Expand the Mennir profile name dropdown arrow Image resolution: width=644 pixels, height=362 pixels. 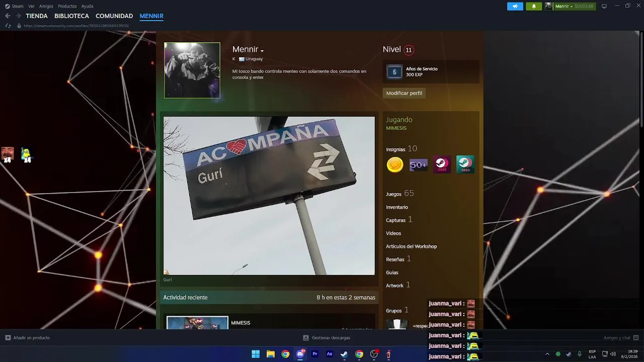click(x=262, y=51)
